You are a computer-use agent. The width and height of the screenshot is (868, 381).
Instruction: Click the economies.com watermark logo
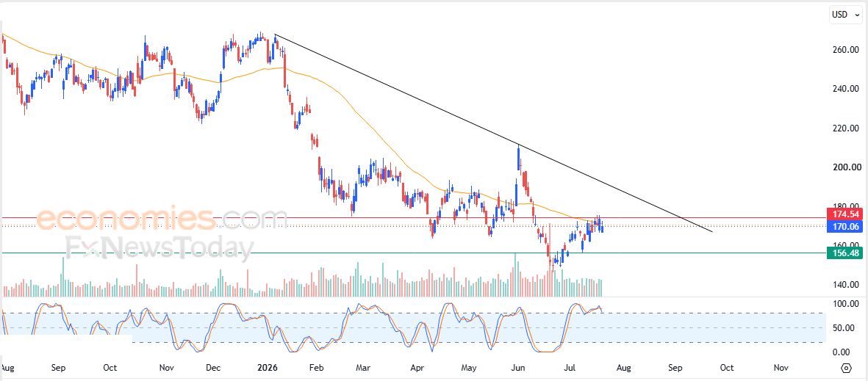(161, 217)
